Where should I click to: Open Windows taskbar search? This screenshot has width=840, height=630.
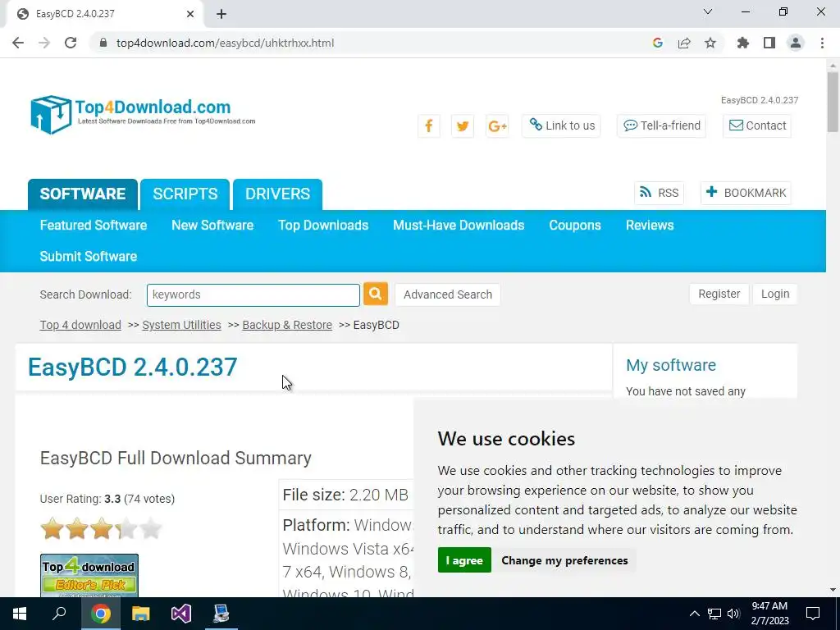(59, 614)
